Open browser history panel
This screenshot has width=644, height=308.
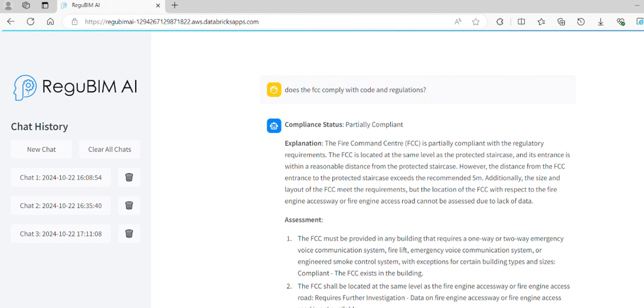581,22
